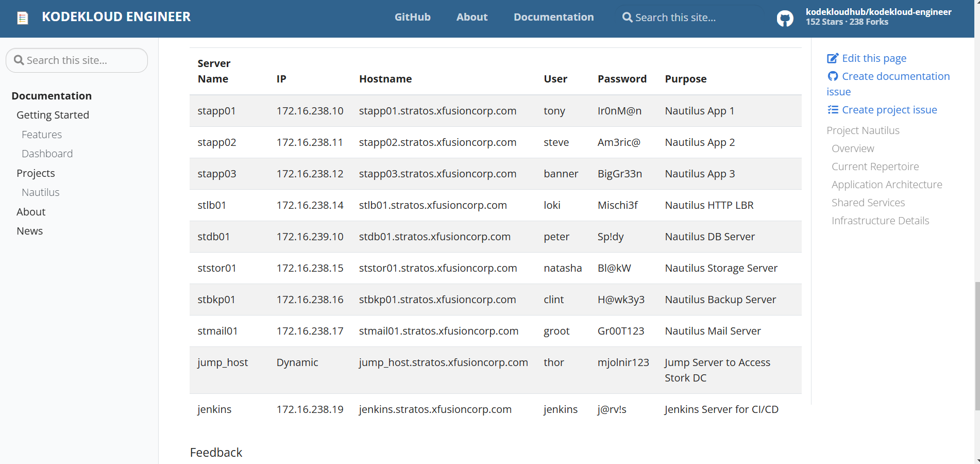
Task: Open the Dashboard sidebar entry
Action: (47, 154)
